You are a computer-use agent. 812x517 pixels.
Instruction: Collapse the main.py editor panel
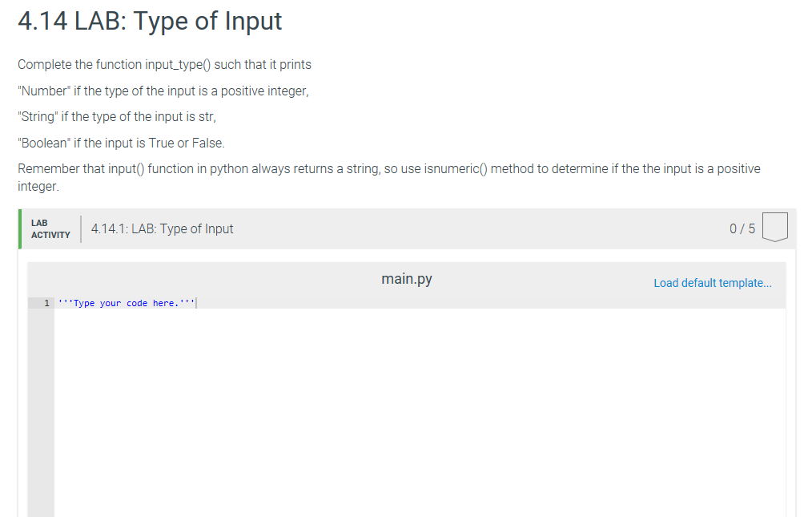[407, 280]
